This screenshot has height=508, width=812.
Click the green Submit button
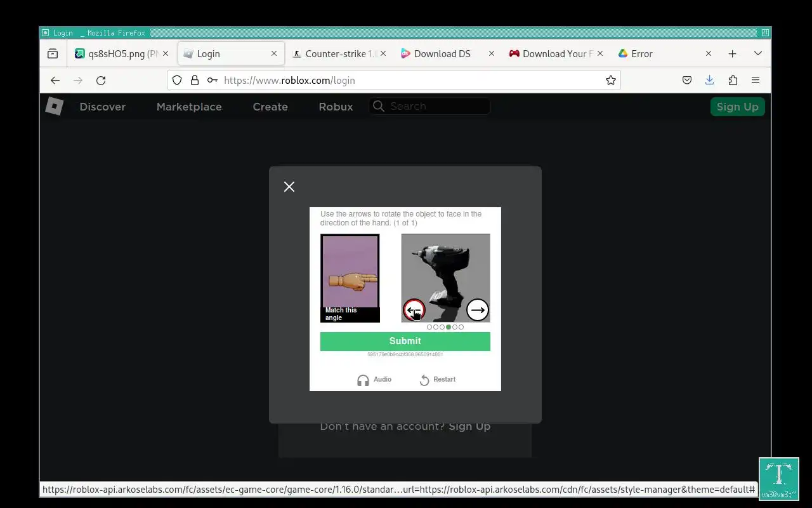pyautogui.click(x=405, y=341)
